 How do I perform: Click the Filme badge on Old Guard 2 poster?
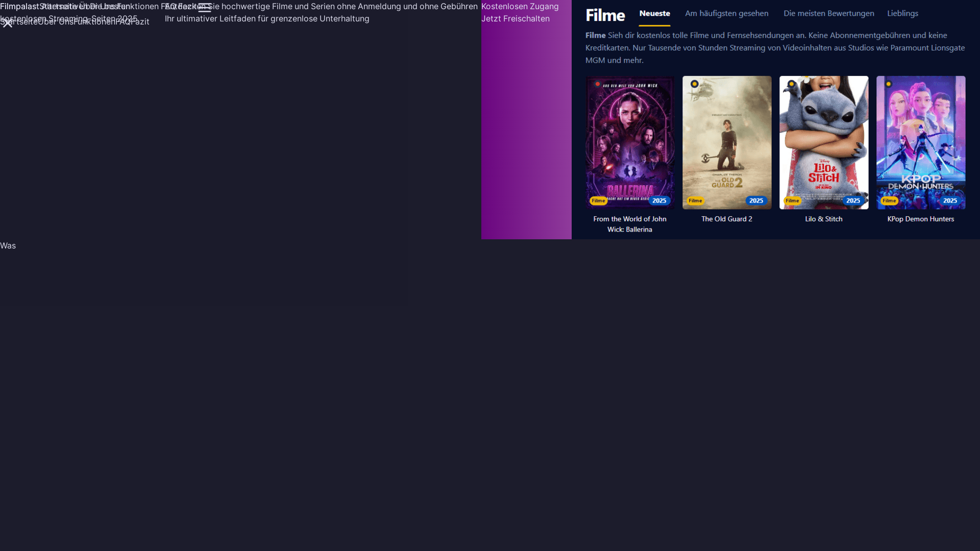tap(695, 201)
